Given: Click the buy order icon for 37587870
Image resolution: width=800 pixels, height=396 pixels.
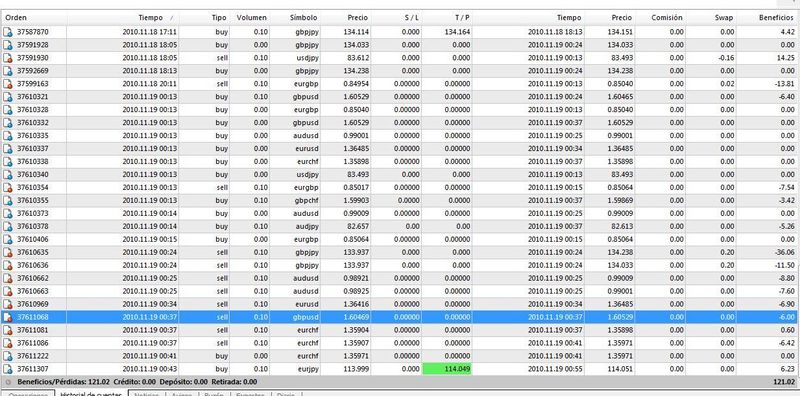Looking at the screenshot, I should point(8,32).
